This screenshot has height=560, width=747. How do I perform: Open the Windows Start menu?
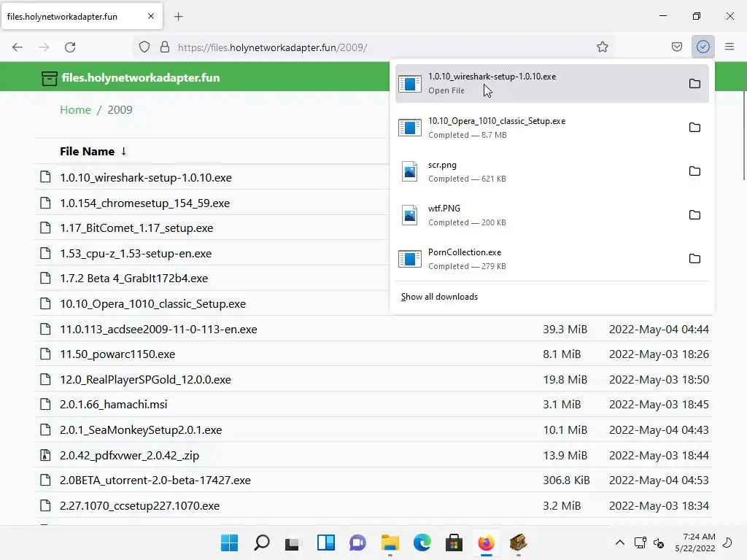click(229, 542)
